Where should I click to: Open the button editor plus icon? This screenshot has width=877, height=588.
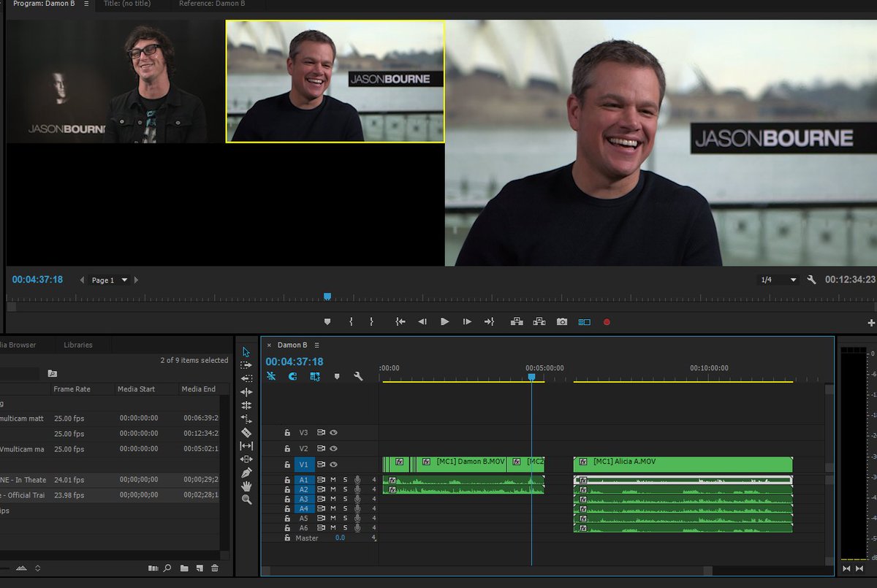click(871, 322)
